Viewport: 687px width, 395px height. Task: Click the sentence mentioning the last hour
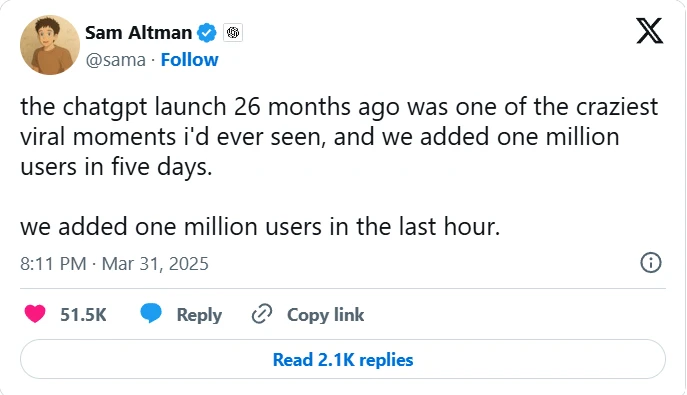(x=260, y=226)
